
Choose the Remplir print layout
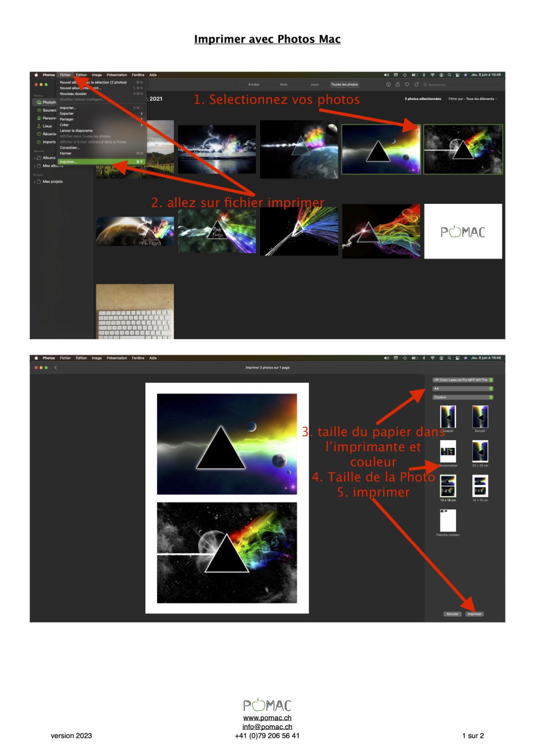[x=480, y=417]
